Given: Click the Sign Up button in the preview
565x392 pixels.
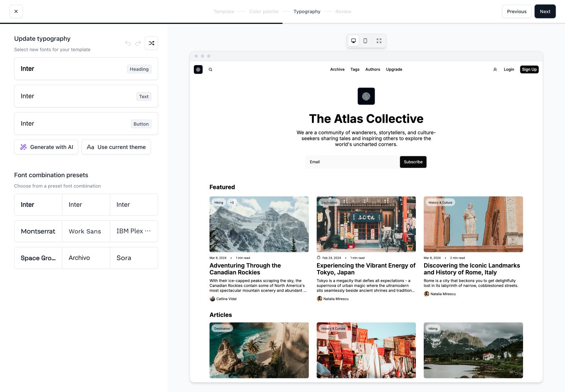Looking at the screenshot, I should [529, 69].
